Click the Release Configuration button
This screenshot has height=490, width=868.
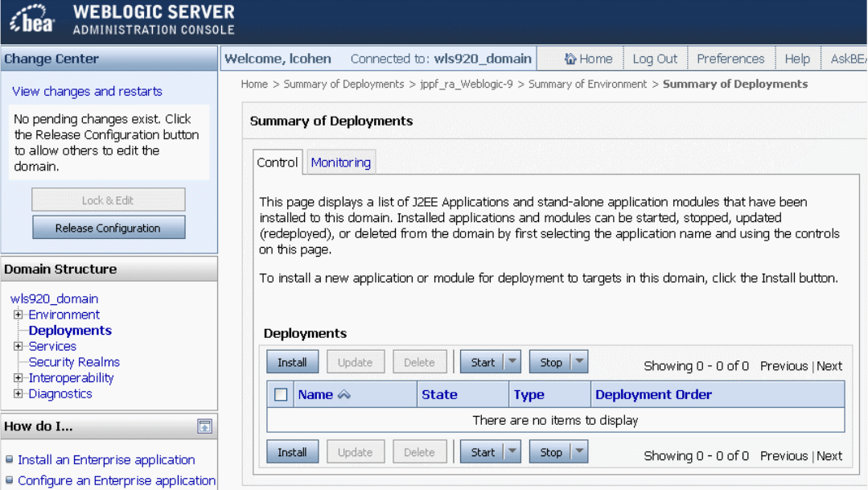[109, 228]
